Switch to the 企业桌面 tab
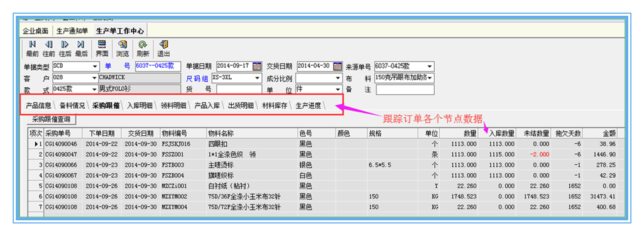This screenshot has width=644, height=236. click(35, 31)
